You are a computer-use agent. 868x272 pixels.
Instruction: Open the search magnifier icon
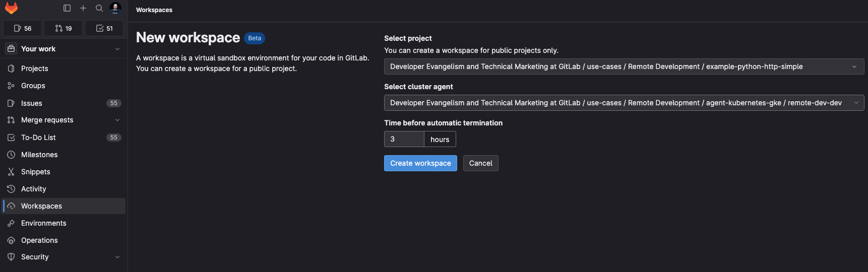click(99, 8)
